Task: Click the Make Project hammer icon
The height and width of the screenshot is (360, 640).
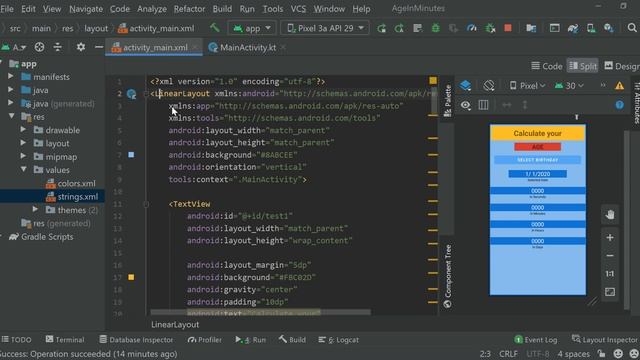Action: point(215,28)
